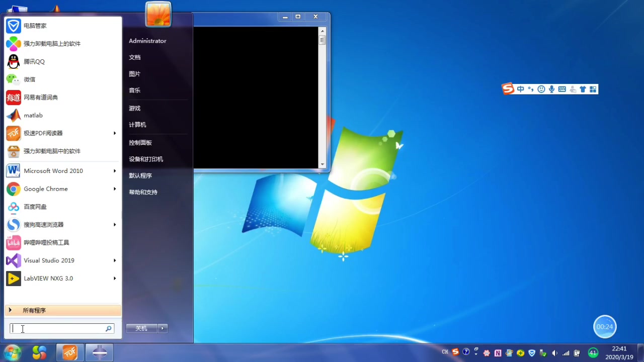Launch matlab from program list
644x362 pixels.
(63, 115)
